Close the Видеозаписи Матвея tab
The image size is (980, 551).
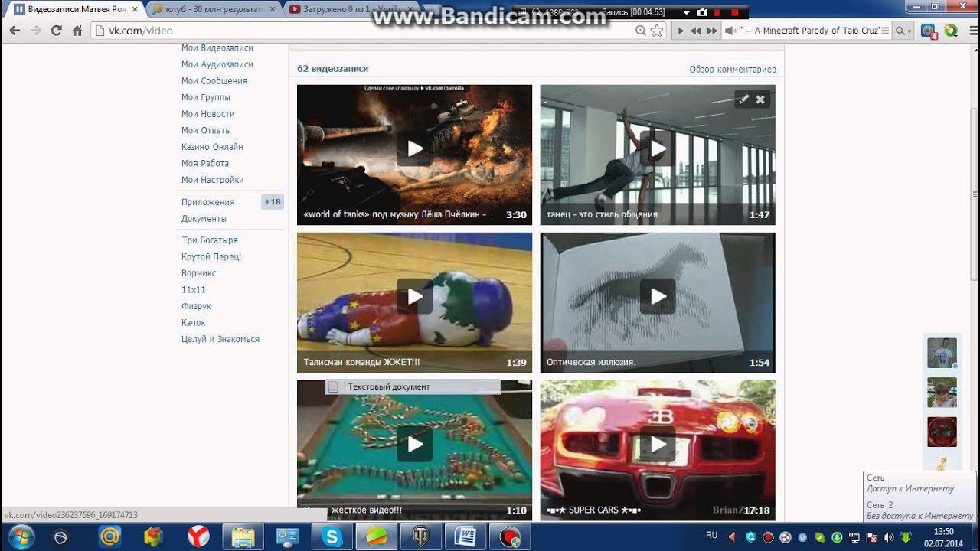(x=135, y=10)
